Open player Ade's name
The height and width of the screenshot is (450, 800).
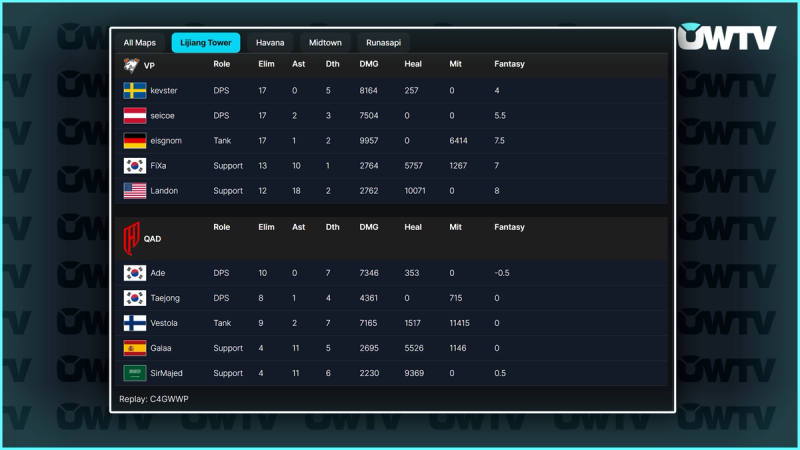[x=158, y=273]
